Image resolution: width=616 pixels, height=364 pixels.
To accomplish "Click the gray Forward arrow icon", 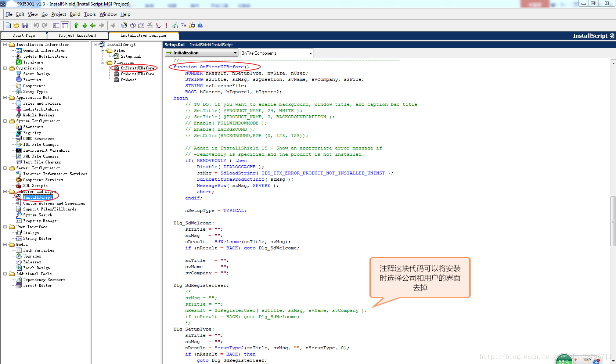I will coord(101,25).
